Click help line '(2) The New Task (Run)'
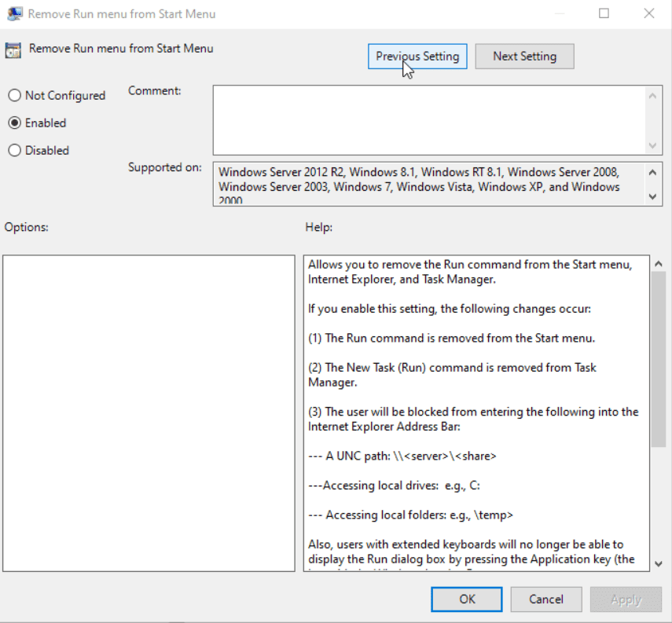Screen dimensions: 672x623 click(x=452, y=375)
